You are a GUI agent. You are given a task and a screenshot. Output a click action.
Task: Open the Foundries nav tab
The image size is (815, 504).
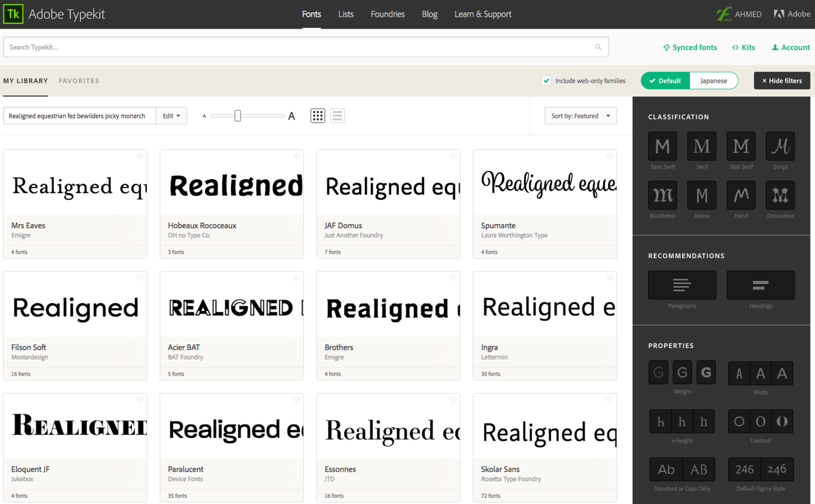[388, 14]
